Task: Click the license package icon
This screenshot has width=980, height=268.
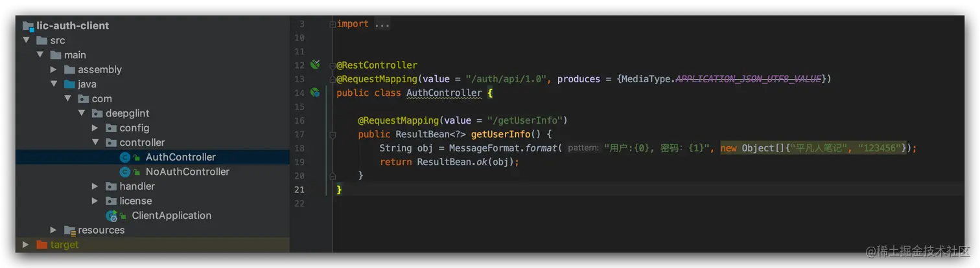Action: click(111, 201)
